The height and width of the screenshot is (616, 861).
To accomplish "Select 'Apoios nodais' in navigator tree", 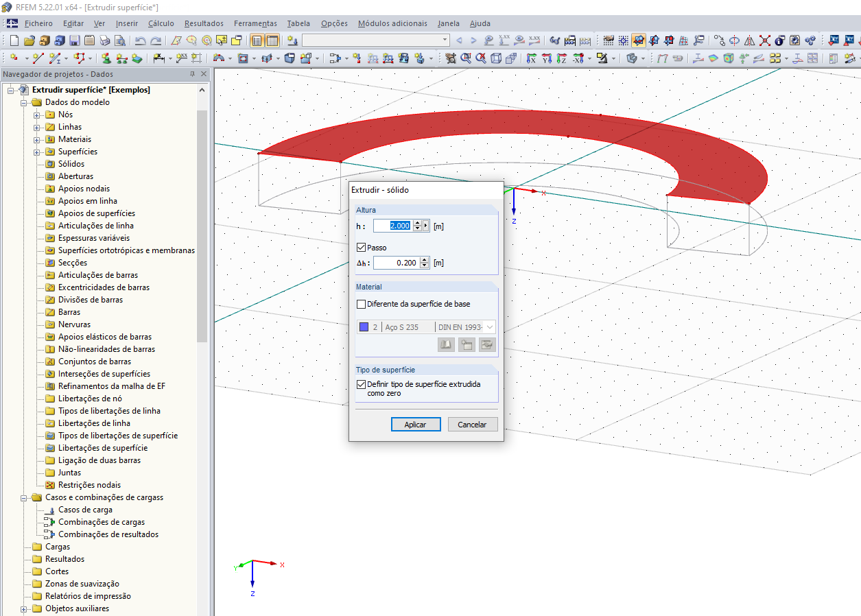I will (84, 189).
